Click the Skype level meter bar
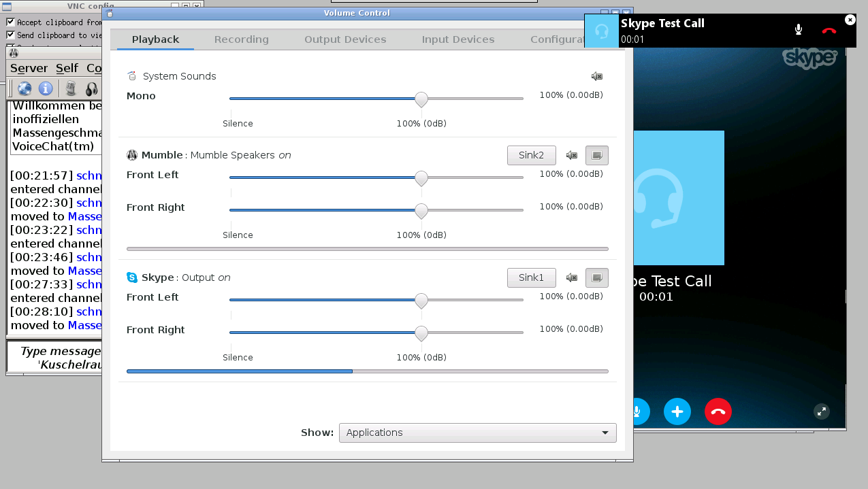 (368, 371)
